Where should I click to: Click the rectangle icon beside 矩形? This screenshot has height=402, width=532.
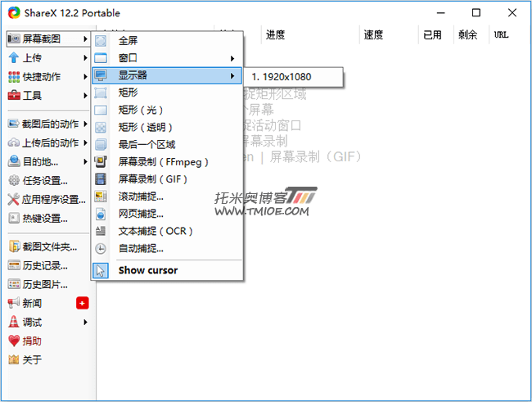(x=101, y=93)
